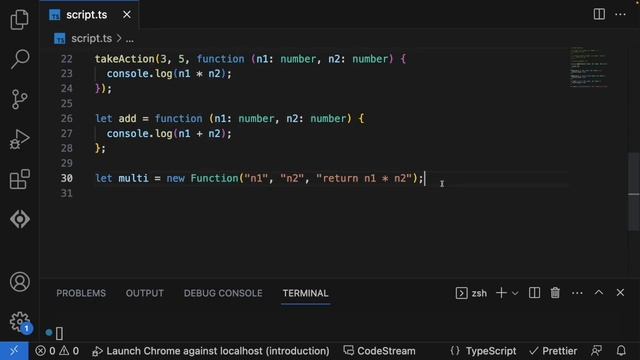Click the breadcrumb ellipsis symbol item

[x=130, y=39]
